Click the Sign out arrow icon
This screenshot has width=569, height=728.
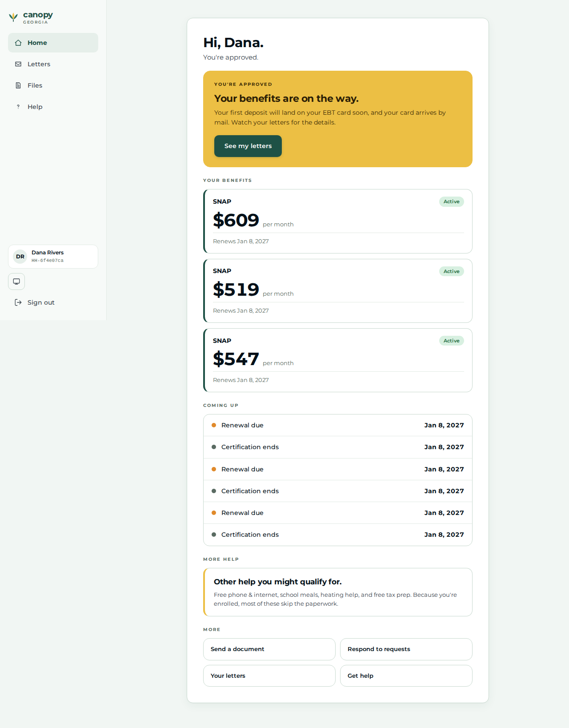(x=18, y=302)
